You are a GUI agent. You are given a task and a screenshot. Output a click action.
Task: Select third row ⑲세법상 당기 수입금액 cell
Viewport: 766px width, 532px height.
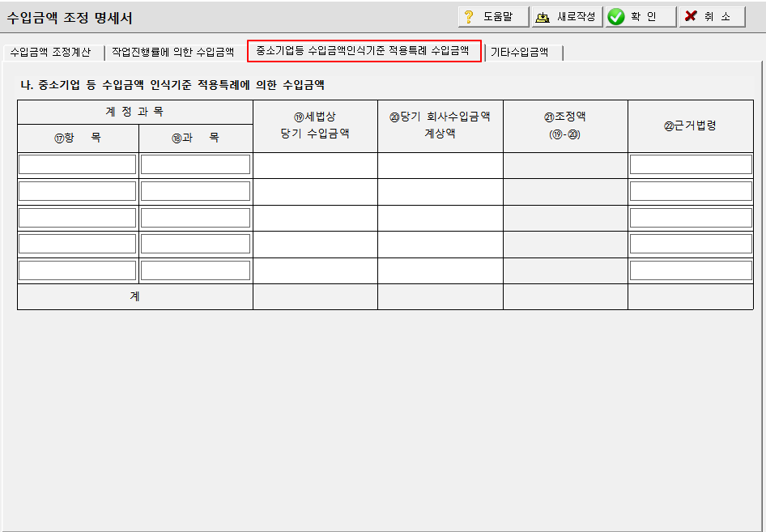(x=315, y=218)
